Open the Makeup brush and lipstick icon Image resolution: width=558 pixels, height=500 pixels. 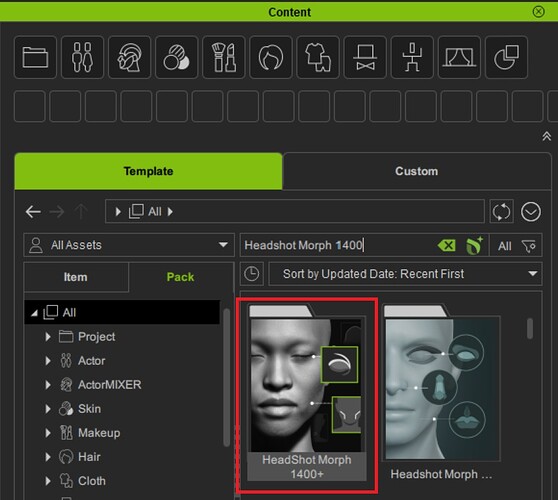pos(223,57)
